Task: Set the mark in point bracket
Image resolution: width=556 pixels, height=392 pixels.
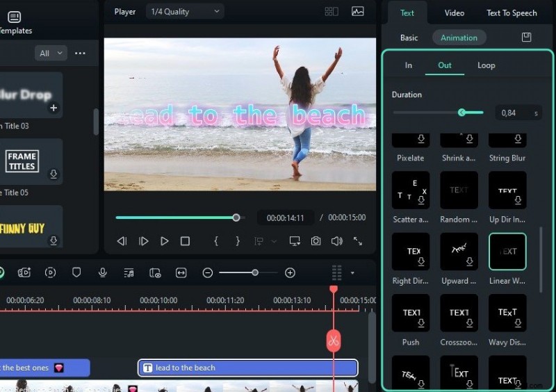Action: tap(216, 241)
